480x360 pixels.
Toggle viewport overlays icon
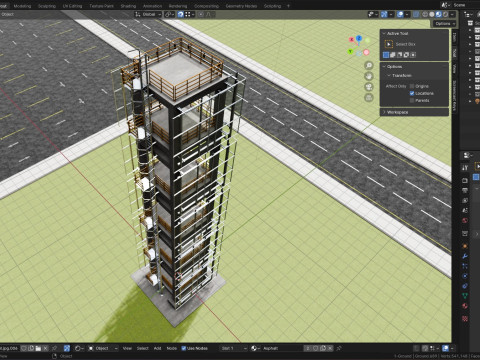point(400,14)
